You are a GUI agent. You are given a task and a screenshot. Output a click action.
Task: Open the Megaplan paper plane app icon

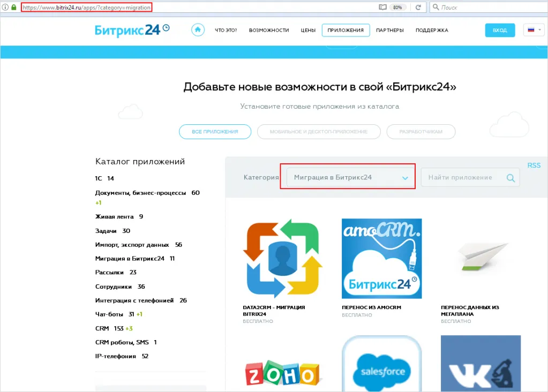[481, 259]
